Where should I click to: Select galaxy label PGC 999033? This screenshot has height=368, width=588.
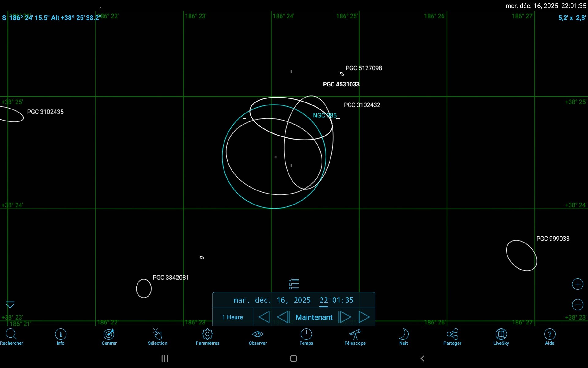553,239
